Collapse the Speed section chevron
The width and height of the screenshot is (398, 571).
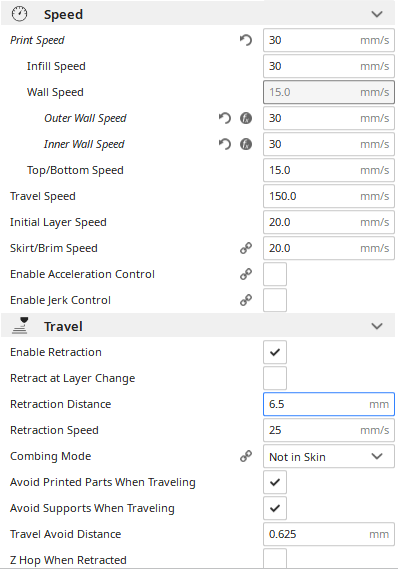pos(377,14)
